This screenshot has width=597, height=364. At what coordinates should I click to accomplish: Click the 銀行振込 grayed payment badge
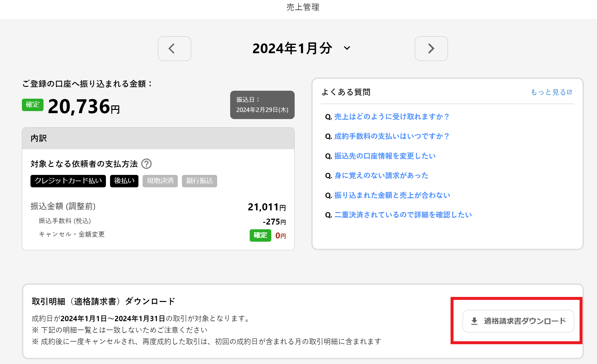pos(199,181)
